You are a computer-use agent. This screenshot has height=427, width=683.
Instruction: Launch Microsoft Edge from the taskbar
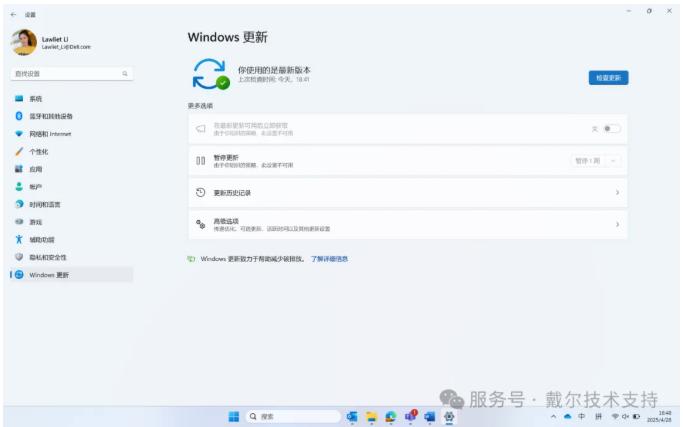click(x=391, y=417)
